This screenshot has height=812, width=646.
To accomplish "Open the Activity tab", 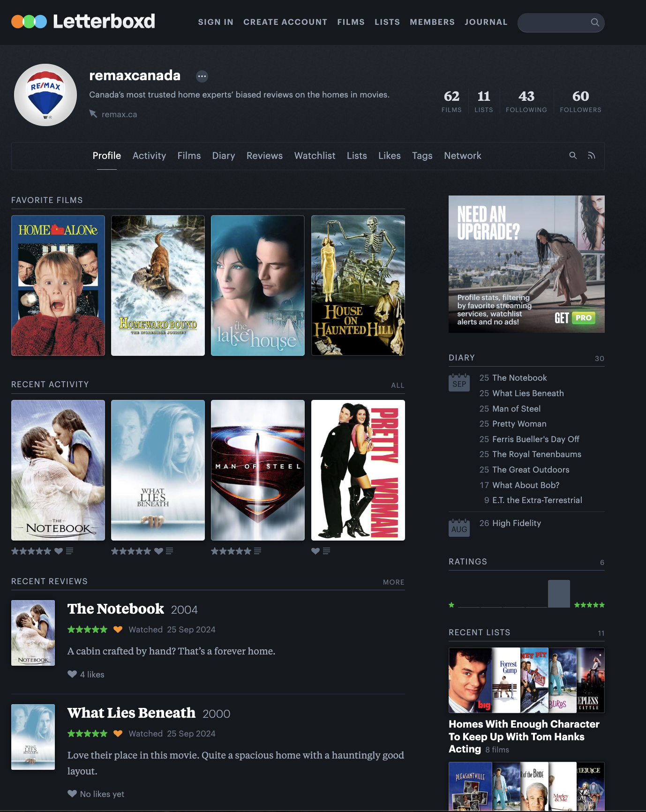I will point(149,156).
